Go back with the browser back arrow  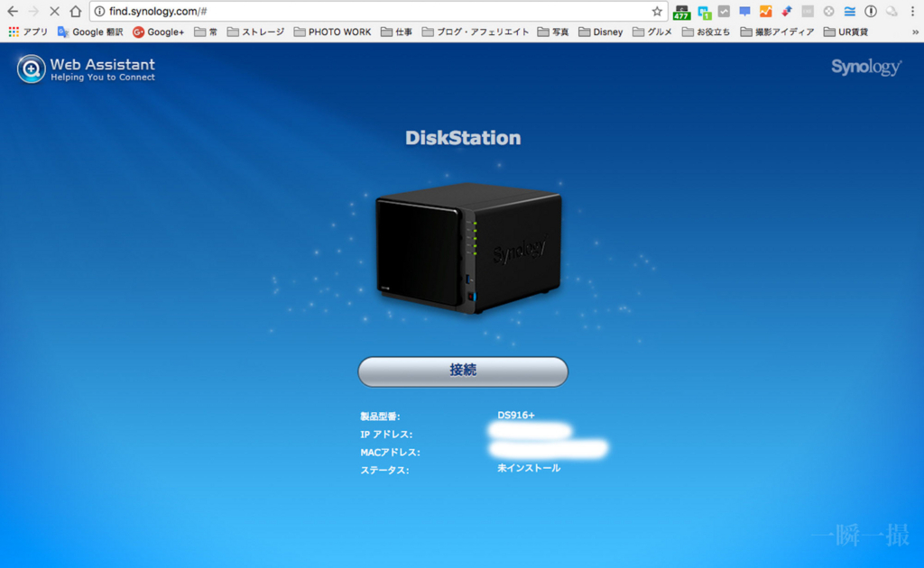click(x=13, y=11)
